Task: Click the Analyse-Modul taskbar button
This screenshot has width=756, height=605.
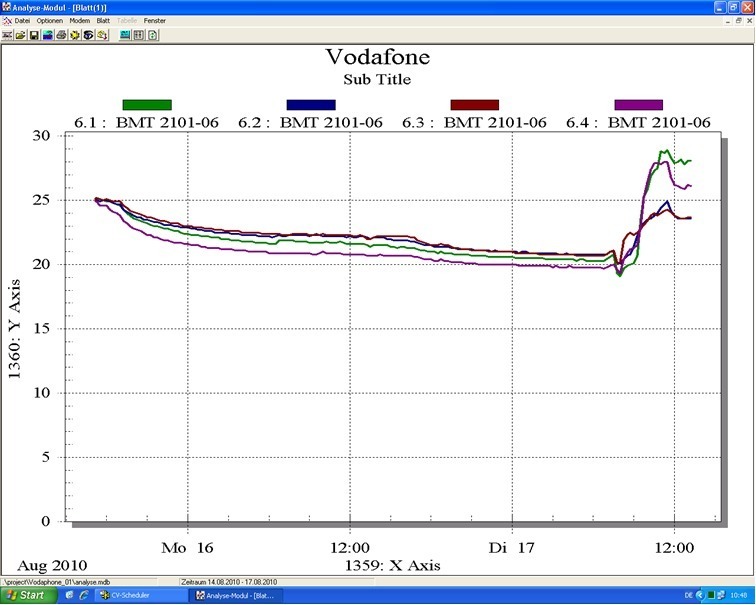Action: [238, 595]
